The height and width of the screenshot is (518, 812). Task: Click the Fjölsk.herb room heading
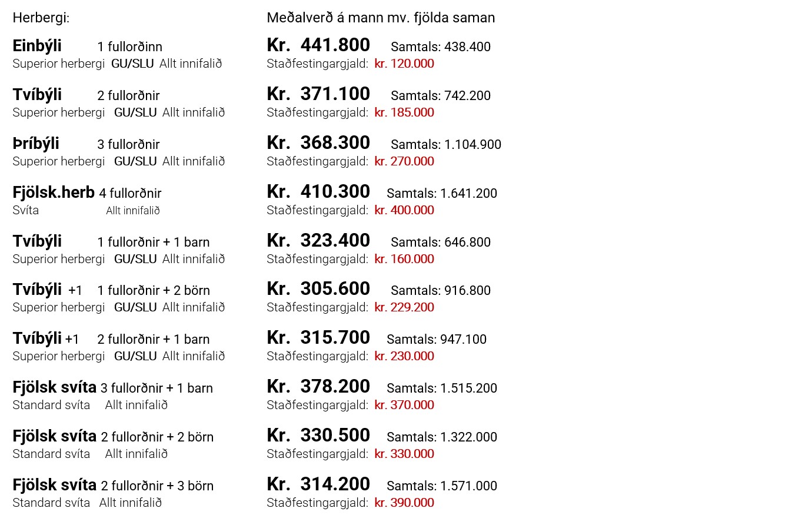click(x=54, y=192)
